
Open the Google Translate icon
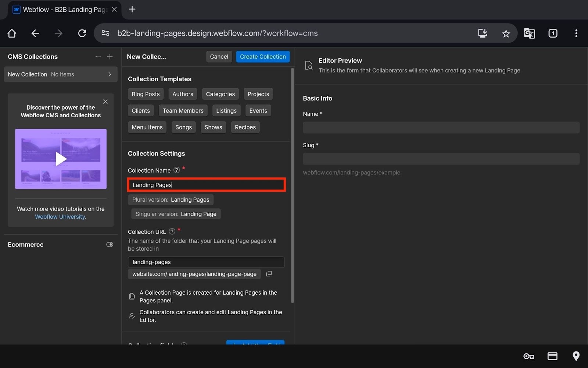[x=529, y=33]
